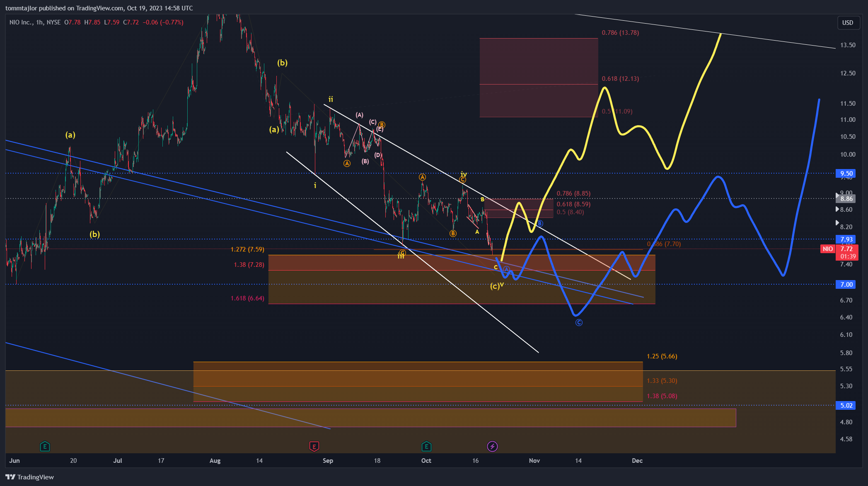The height and width of the screenshot is (486, 868).
Task: Click the 10.00 value on the price axis
Action: (x=848, y=155)
